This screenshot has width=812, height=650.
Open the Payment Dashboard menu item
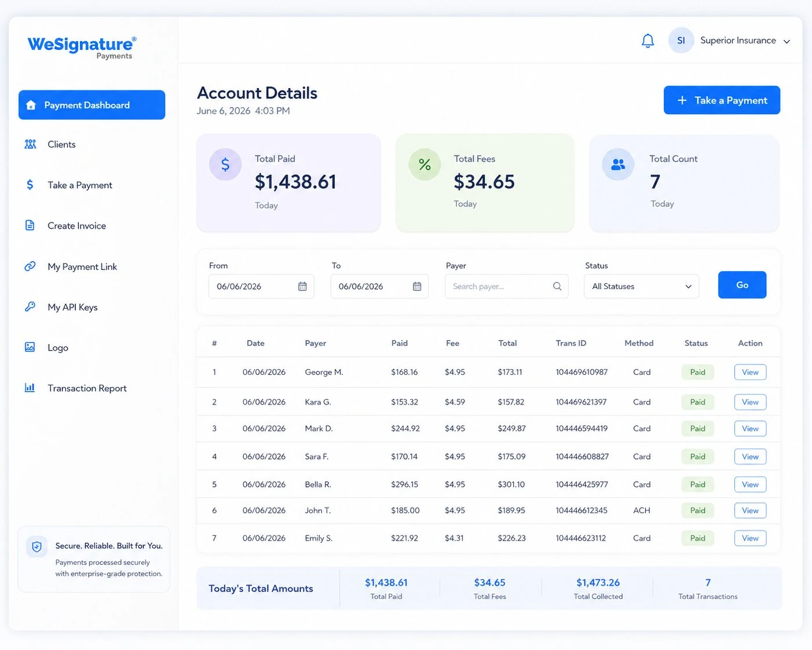pyautogui.click(x=92, y=105)
